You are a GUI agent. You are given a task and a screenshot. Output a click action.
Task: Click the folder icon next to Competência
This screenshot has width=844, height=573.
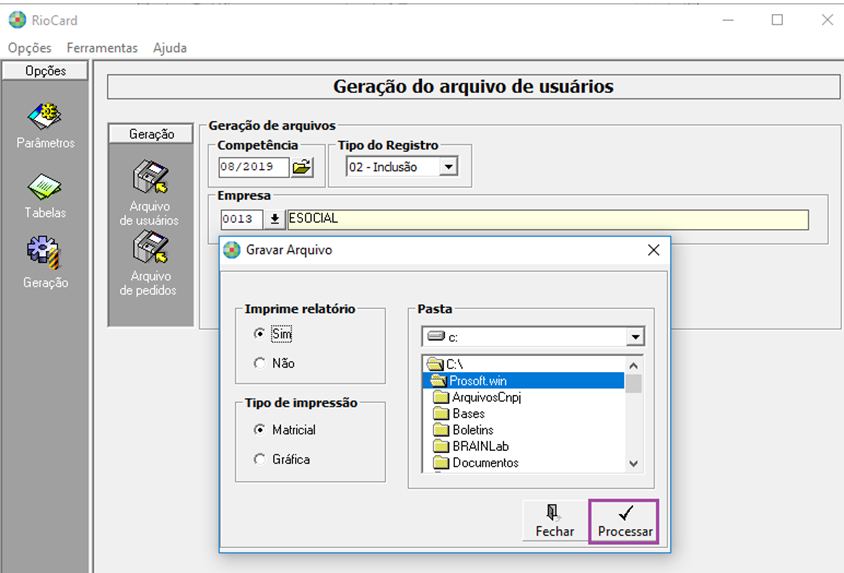click(x=302, y=167)
